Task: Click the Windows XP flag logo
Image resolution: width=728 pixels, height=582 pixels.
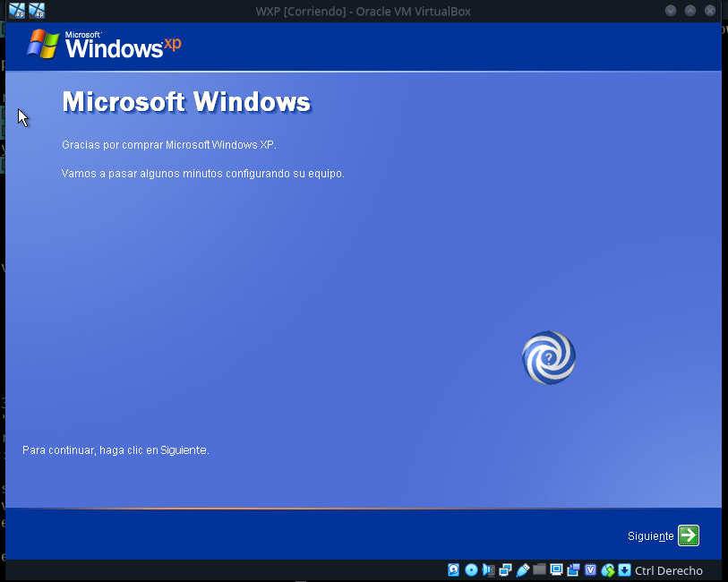Action: coord(43,44)
